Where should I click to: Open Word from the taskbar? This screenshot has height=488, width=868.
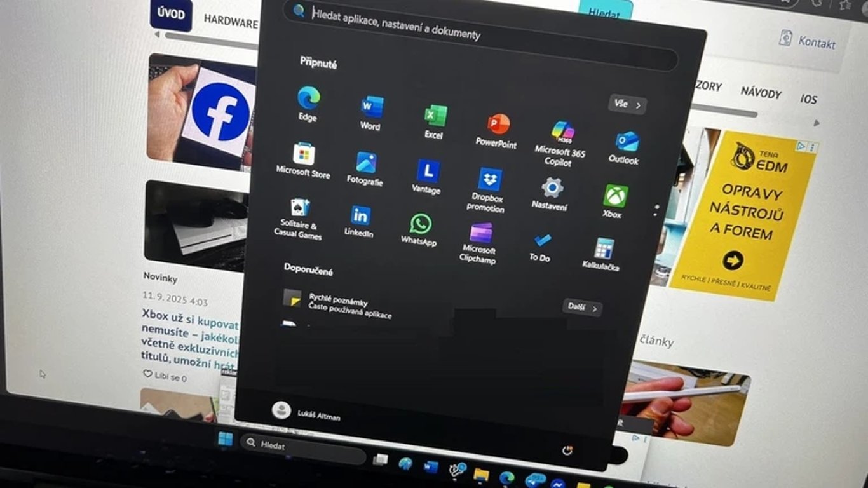(431, 468)
